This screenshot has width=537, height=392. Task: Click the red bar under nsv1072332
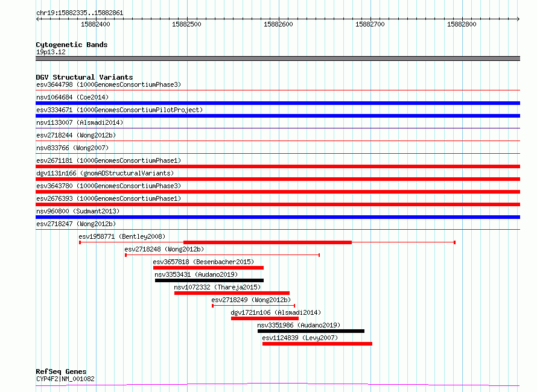(232, 293)
